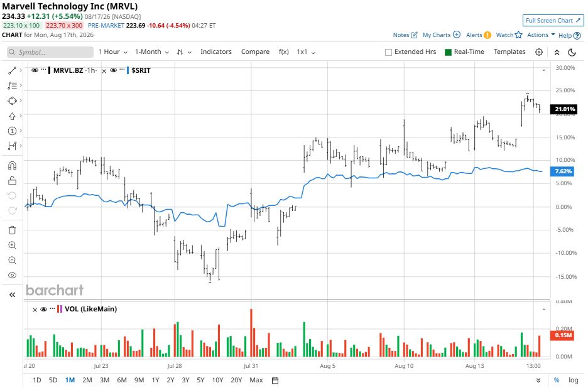Click the black MRVL.BZ color bar
Image resolution: width=588 pixels, height=388 pixels.
[50, 70]
